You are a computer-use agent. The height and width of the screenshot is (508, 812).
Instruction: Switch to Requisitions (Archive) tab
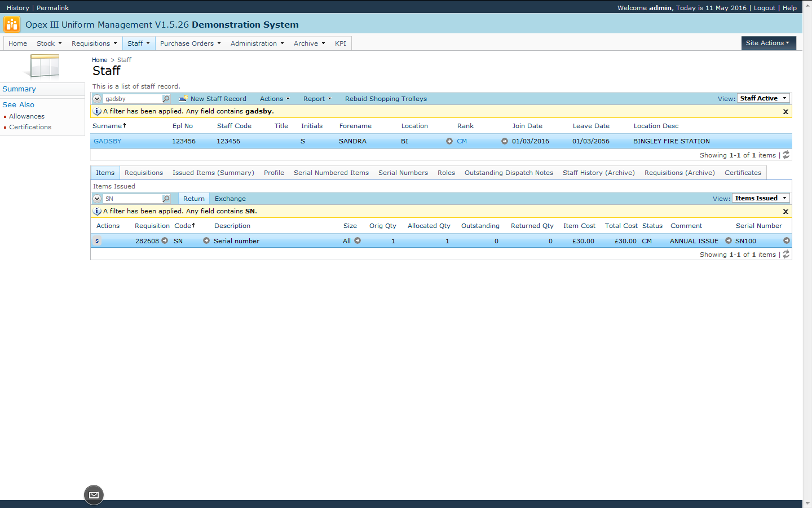tap(679, 173)
